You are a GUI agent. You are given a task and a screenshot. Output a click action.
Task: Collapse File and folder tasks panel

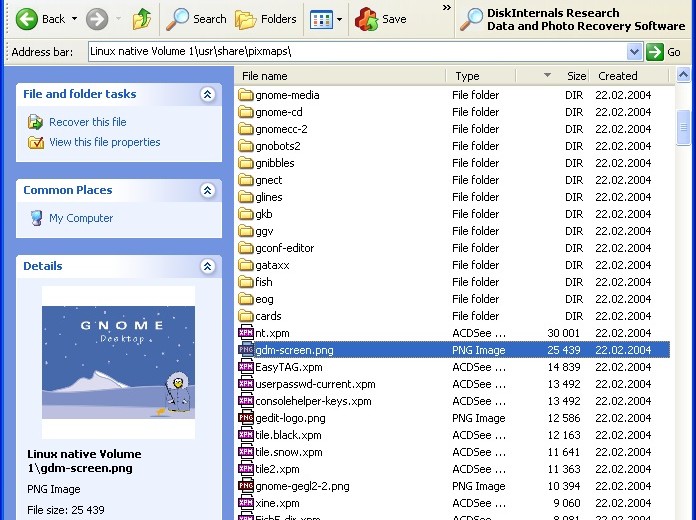(x=207, y=94)
